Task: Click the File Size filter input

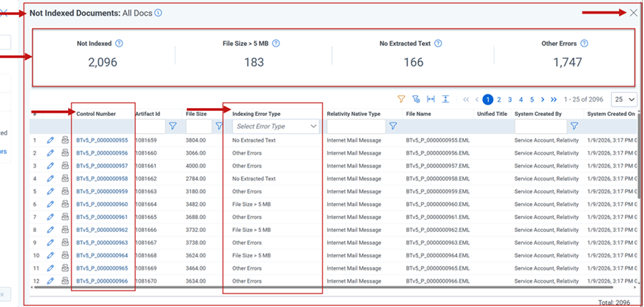Action: [x=199, y=126]
